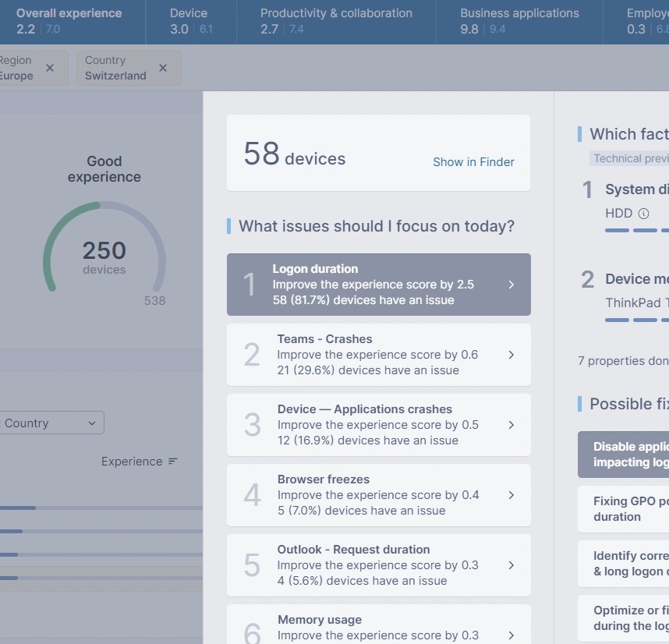
Task: Expand Logon duration issue chevron
Action: 511,285
